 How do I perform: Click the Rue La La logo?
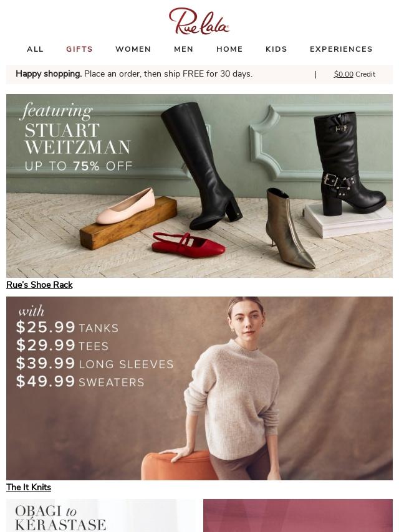tap(199, 21)
